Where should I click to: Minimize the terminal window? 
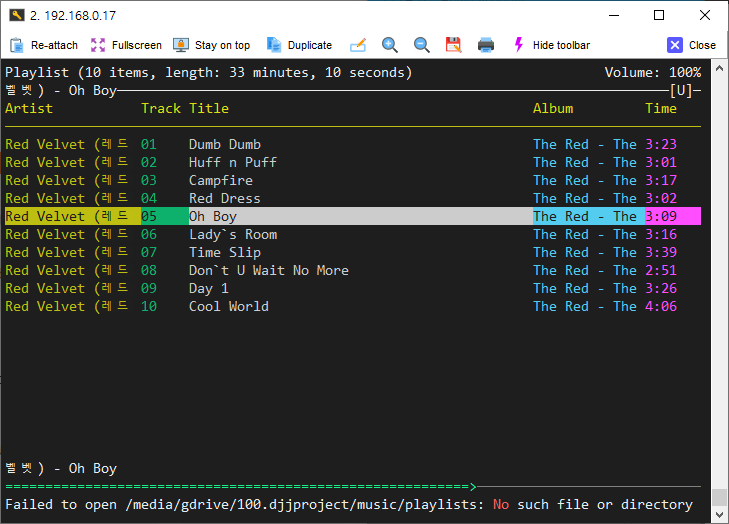tap(614, 15)
